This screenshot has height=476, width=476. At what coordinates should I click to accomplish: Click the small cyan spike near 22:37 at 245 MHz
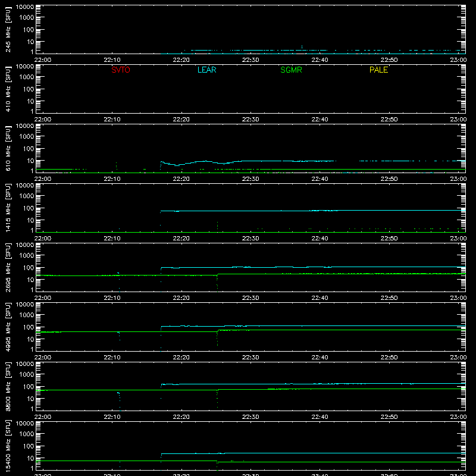[x=302, y=47]
